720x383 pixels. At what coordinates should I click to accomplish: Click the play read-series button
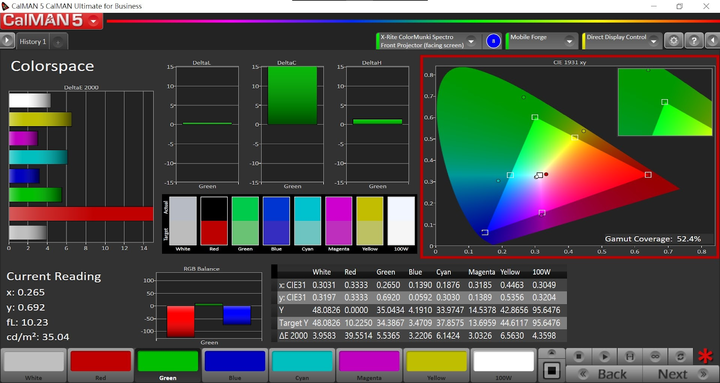[604, 356]
